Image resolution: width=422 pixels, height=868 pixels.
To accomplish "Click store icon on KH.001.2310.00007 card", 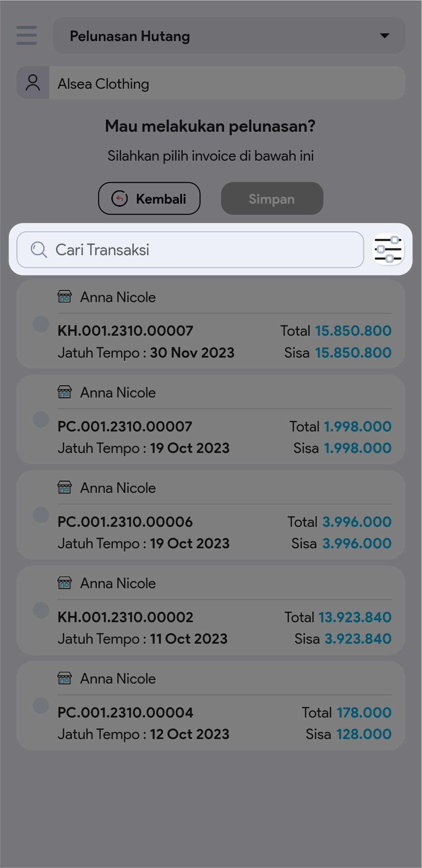I will pyautogui.click(x=65, y=297).
